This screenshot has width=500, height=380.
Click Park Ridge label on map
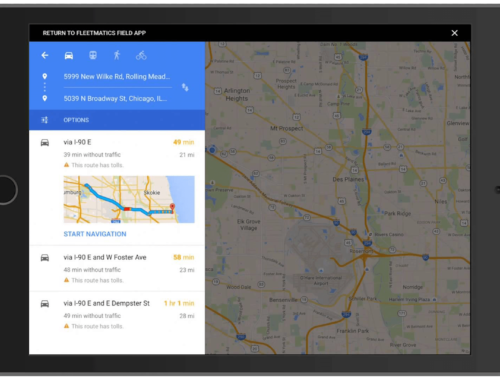pyautogui.click(x=398, y=213)
